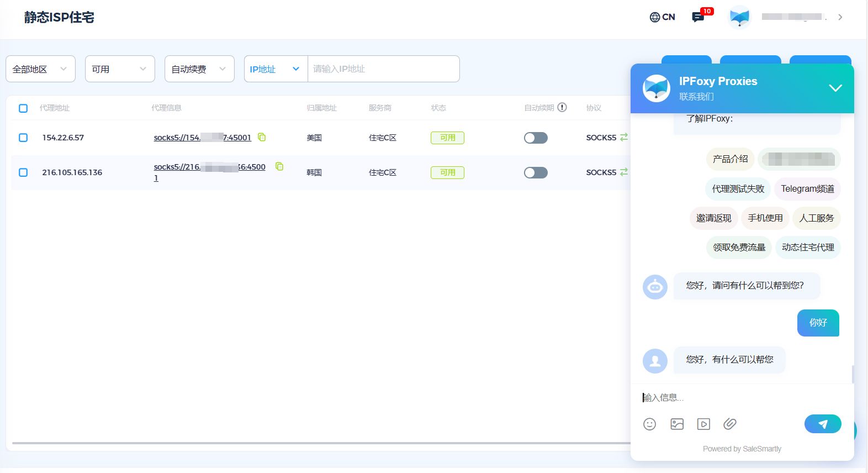Click the 你好 sent message bubble
This screenshot has height=473, width=868.
click(818, 323)
